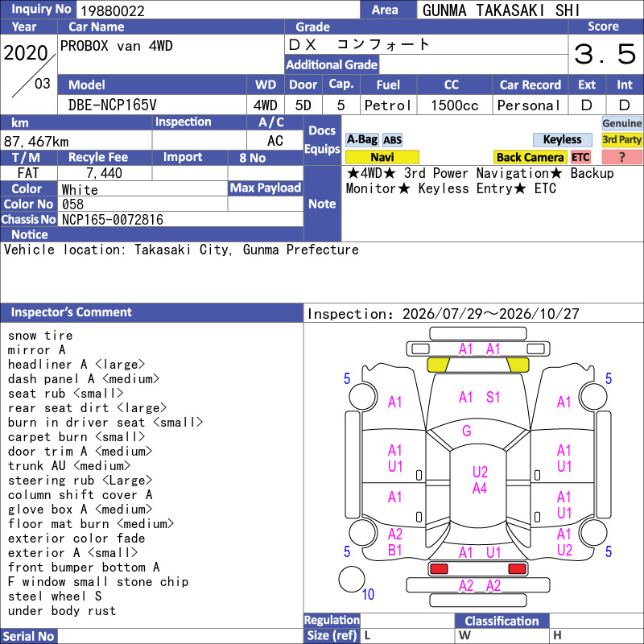Screen dimensions: 644x644
Task: Click the comment 'burn in driver seat <small>'
Action: tap(105, 422)
